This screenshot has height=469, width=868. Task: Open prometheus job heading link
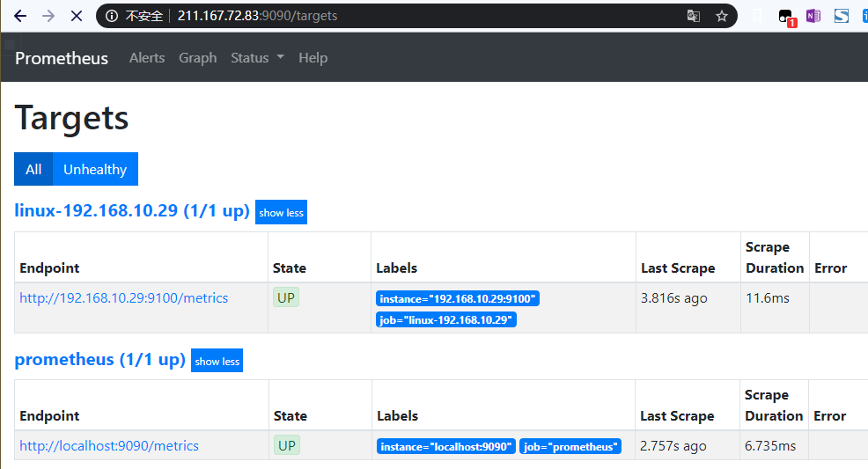[99, 360]
